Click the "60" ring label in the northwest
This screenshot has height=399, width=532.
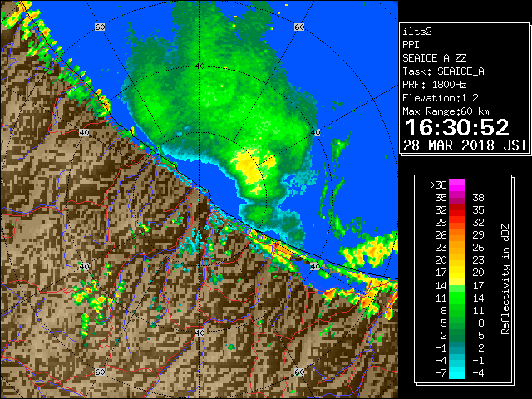click(x=100, y=27)
